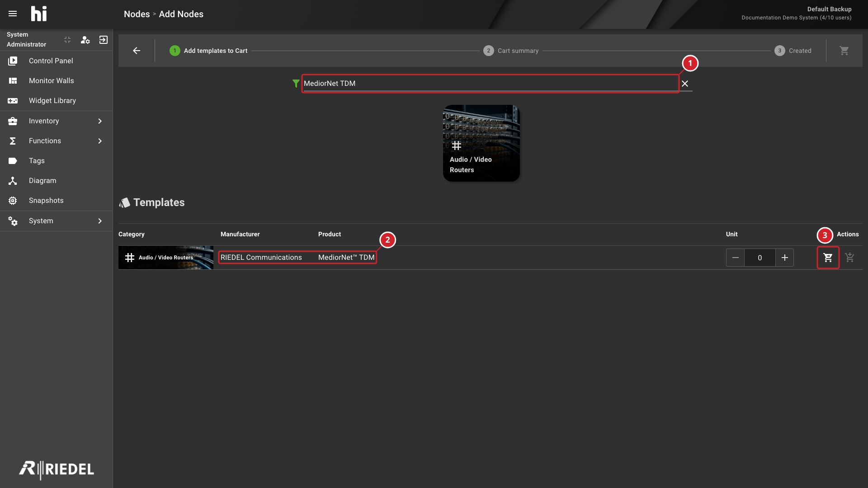Expand Functions submenu chevron
This screenshot has height=488, width=868.
click(x=100, y=141)
